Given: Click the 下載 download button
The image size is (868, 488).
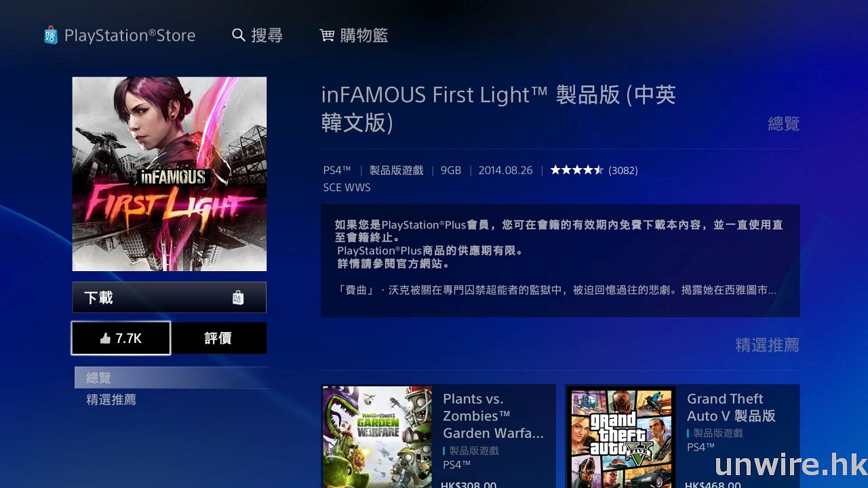Looking at the screenshot, I should 170,298.
